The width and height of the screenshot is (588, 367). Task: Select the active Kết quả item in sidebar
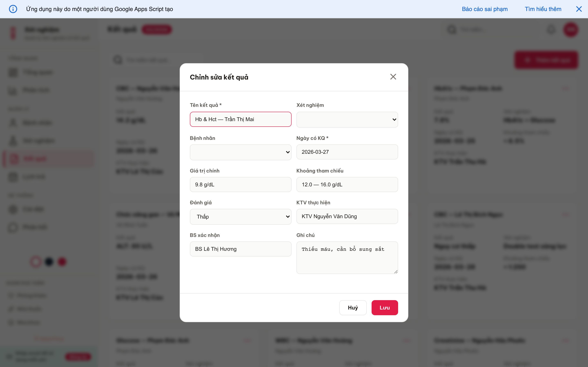click(x=48, y=158)
